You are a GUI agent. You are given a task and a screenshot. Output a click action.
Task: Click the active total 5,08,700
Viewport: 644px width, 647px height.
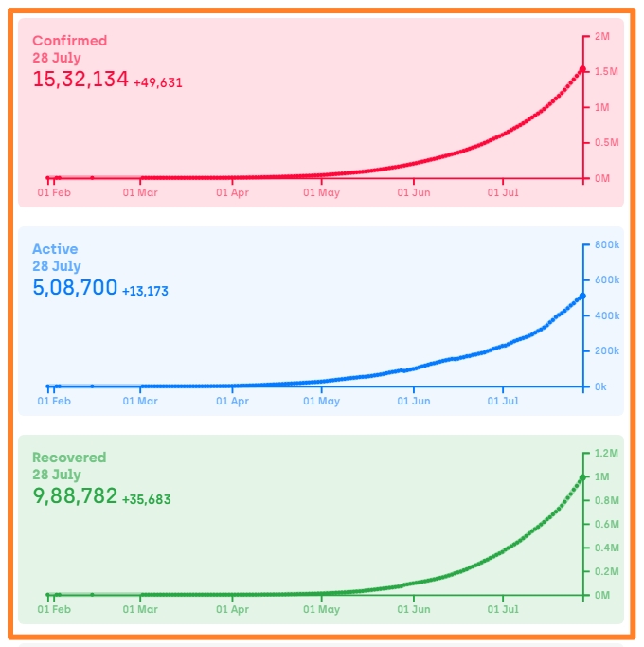(x=75, y=288)
